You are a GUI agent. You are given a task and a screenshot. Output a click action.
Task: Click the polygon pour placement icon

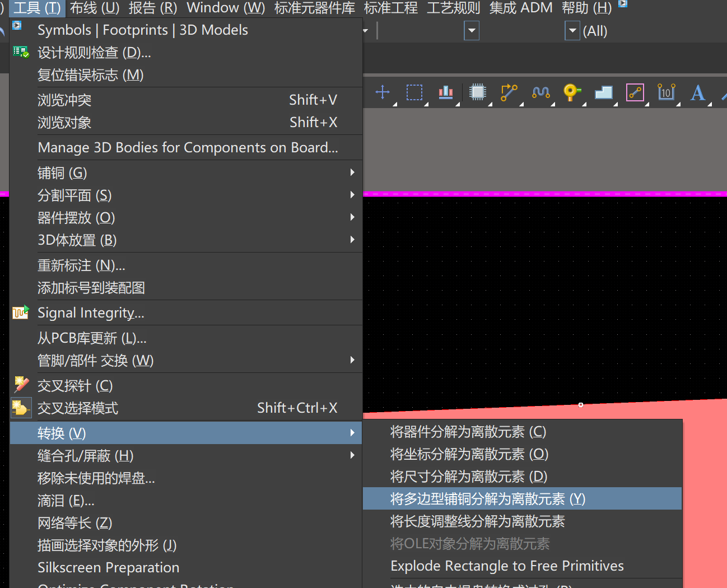603,92
